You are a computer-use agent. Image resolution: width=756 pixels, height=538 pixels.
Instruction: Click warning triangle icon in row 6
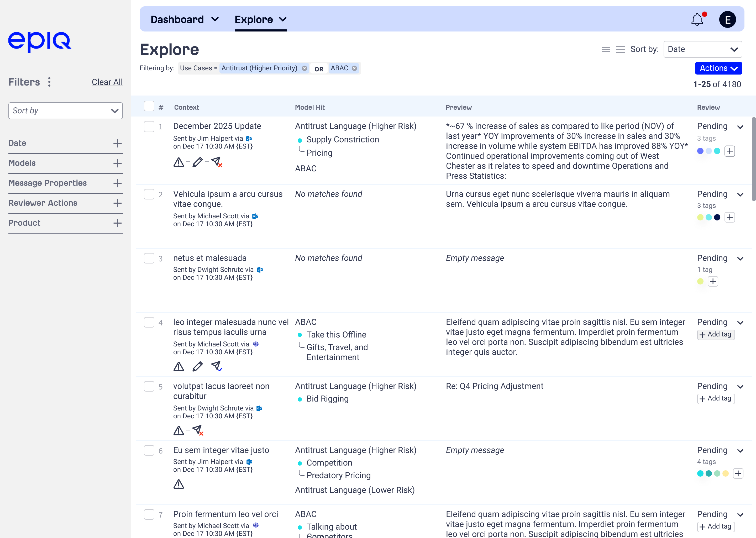[178, 484]
